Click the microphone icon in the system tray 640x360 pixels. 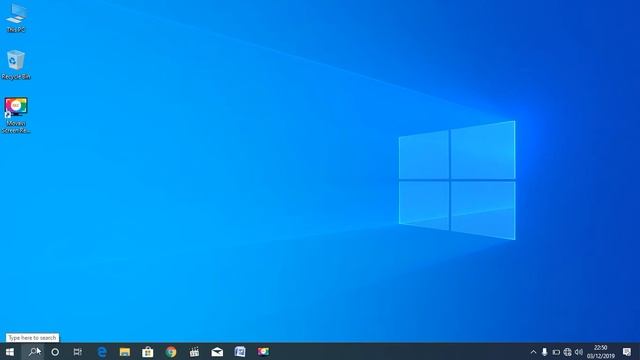pyautogui.click(x=544, y=352)
